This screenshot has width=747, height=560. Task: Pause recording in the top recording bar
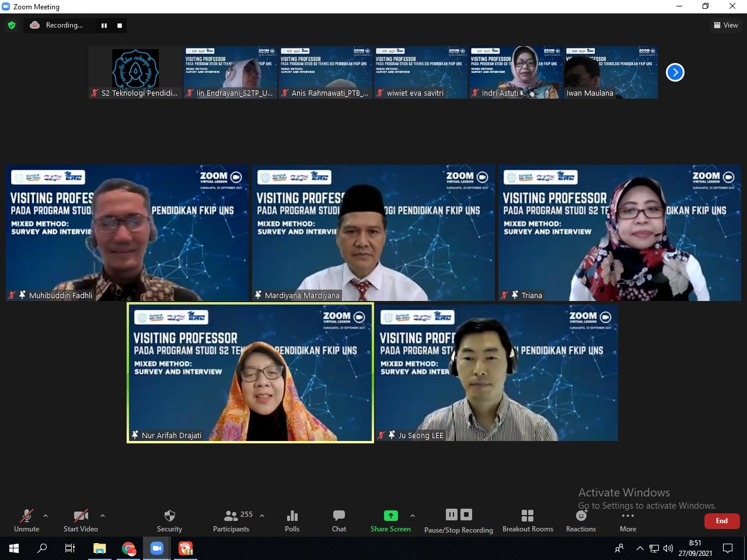pos(104,26)
